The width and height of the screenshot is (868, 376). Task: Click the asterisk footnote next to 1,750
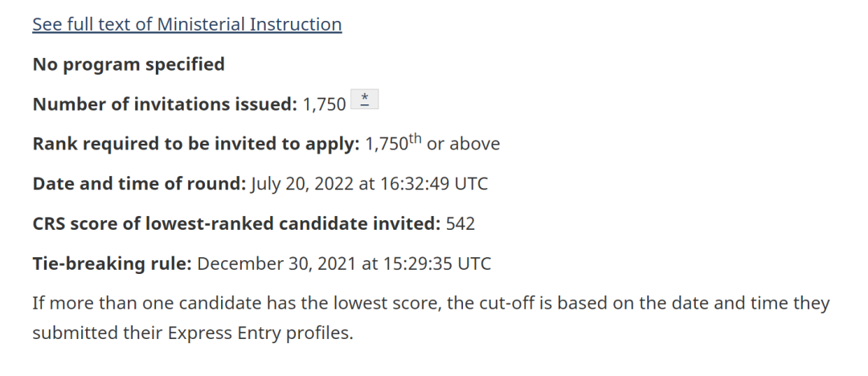pos(365,100)
